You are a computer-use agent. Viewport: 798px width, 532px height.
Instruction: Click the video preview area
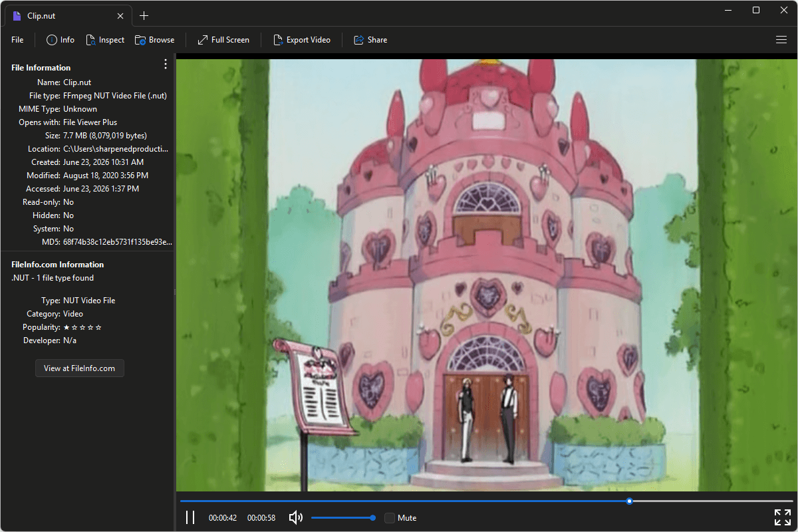click(487, 275)
